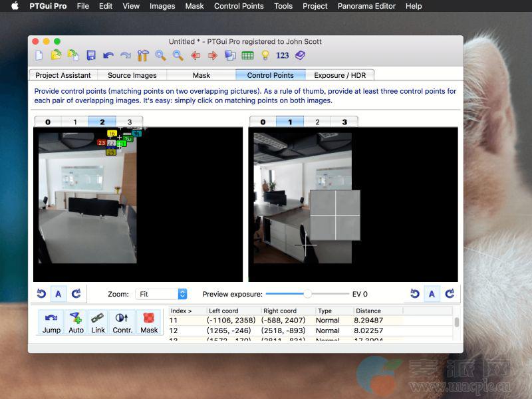Open the Zoom Fit dropdown
Viewport: 532px width, 399px height.
(162, 294)
